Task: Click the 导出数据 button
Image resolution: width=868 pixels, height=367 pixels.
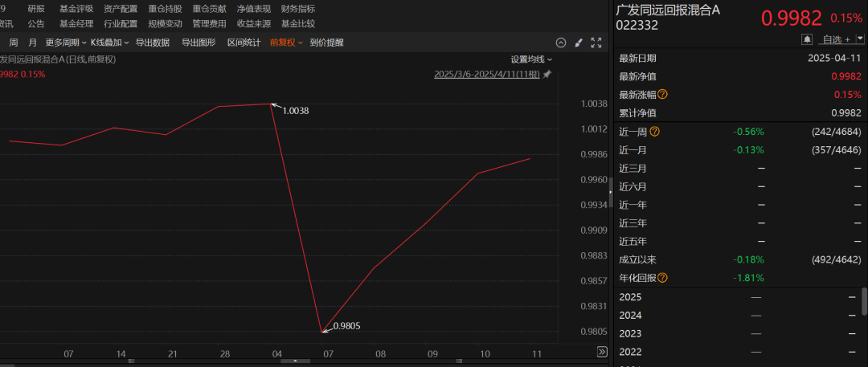Action: pyautogui.click(x=152, y=43)
